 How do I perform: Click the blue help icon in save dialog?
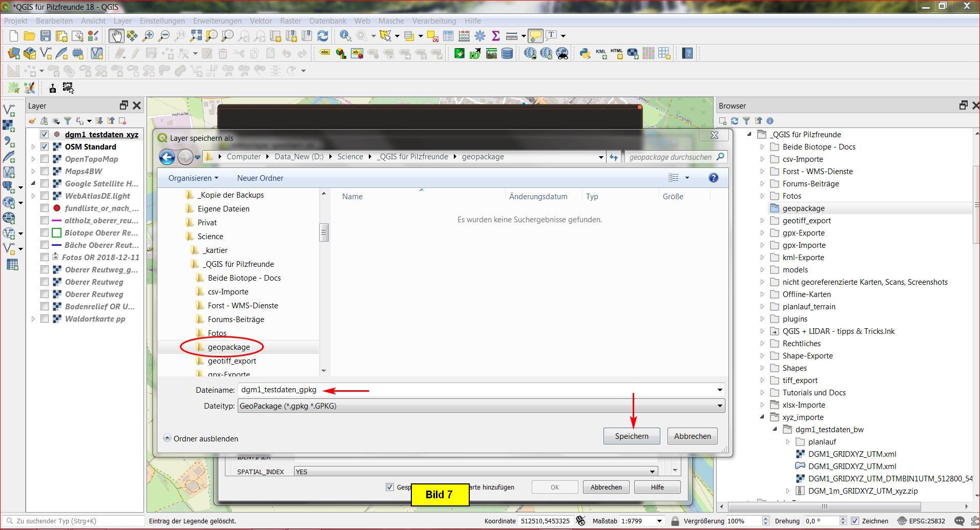[x=713, y=178]
